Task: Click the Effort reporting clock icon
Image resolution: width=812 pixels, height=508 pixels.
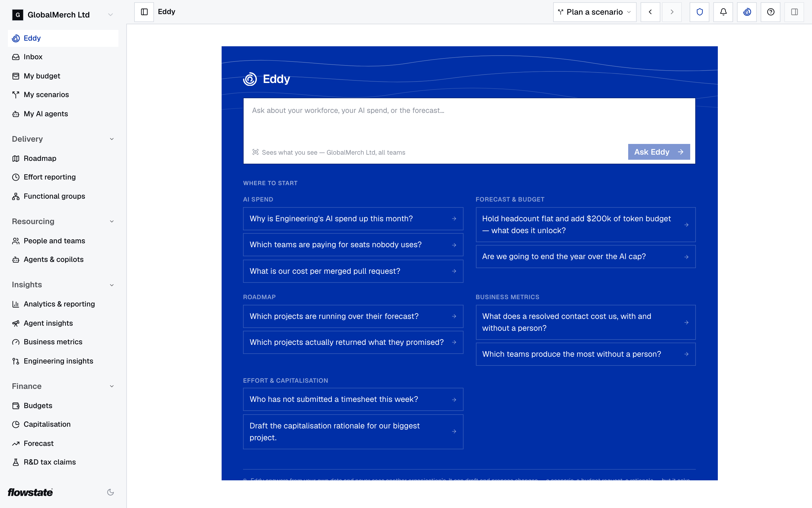Action: [x=16, y=177]
